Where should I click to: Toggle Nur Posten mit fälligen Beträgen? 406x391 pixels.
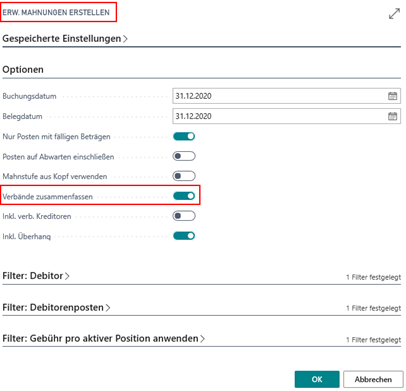pyautogui.click(x=184, y=136)
